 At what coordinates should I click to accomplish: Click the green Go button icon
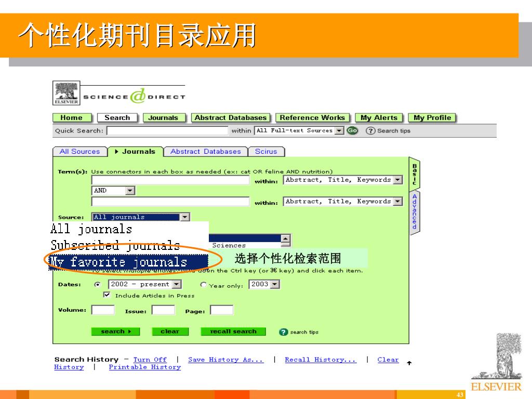point(352,130)
